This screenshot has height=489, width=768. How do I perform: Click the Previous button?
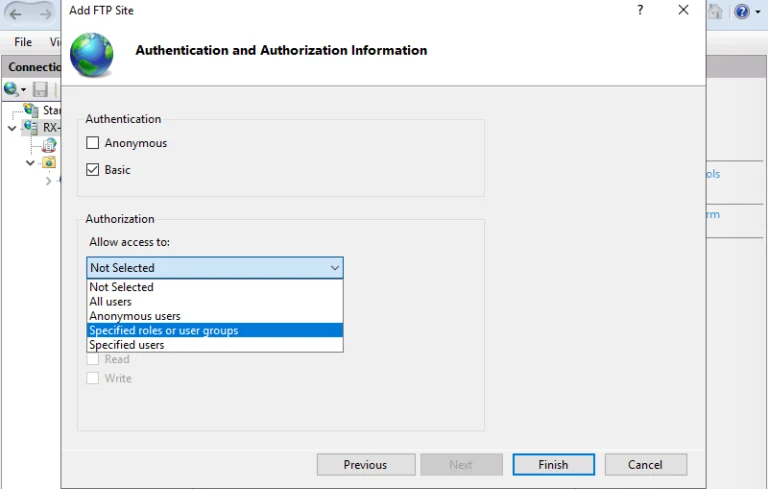click(x=365, y=465)
